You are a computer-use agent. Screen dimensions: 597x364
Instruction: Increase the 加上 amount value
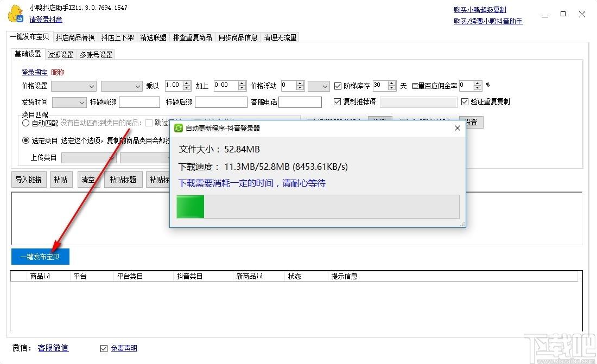(242, 84)
